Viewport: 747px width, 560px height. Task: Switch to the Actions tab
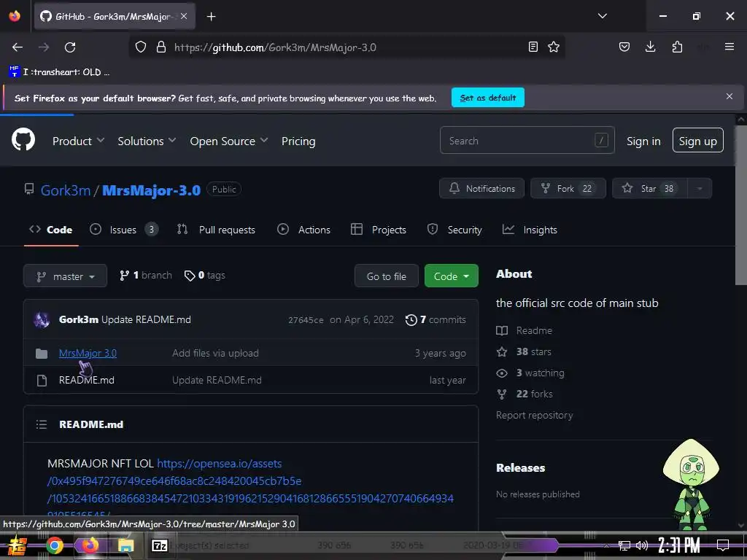tap(304, 230)
